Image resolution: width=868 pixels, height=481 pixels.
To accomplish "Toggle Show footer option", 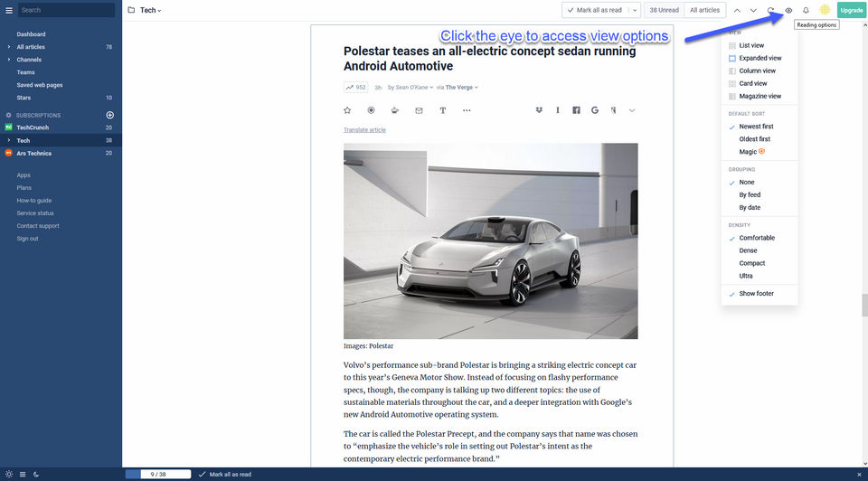I will pyautogui.click(x=756, y=294).
